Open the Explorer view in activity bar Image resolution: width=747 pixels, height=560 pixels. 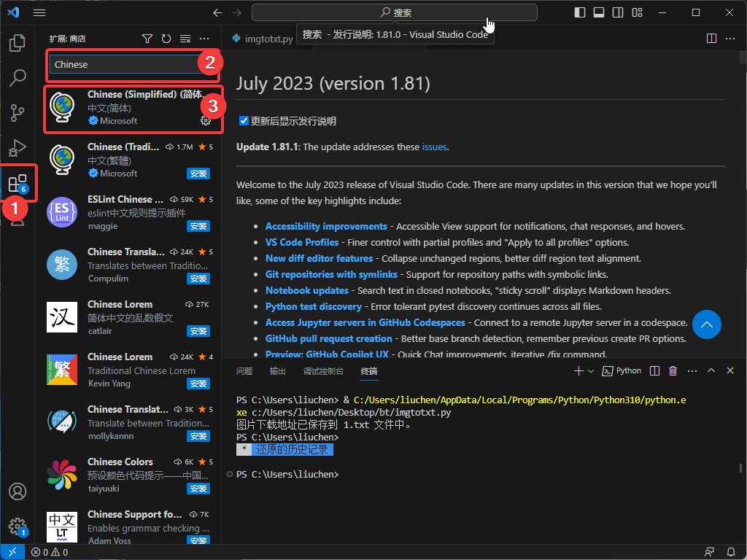(18, 43)
